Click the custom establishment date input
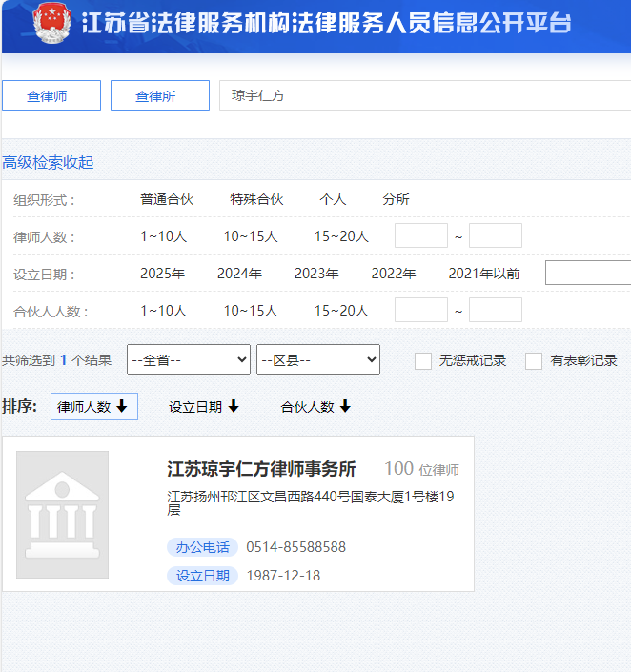Screen dimensions: 631x672 pyautogui.click(x=588, y=273)
